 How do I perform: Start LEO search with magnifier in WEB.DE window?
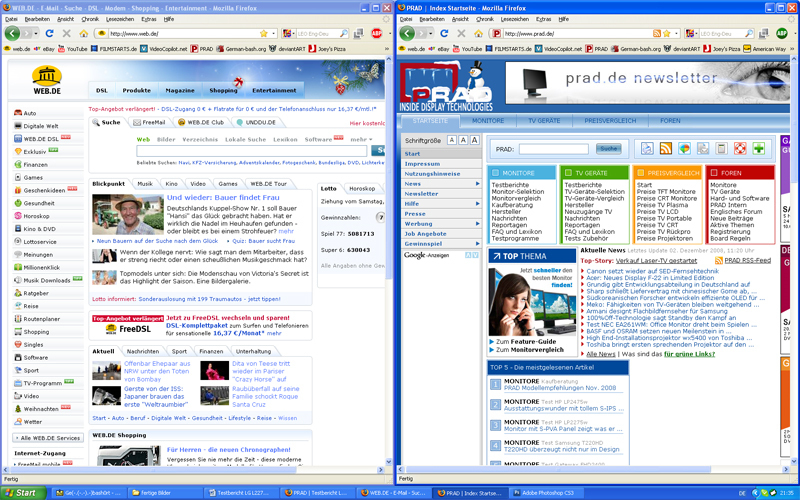[x=344, y=33]
